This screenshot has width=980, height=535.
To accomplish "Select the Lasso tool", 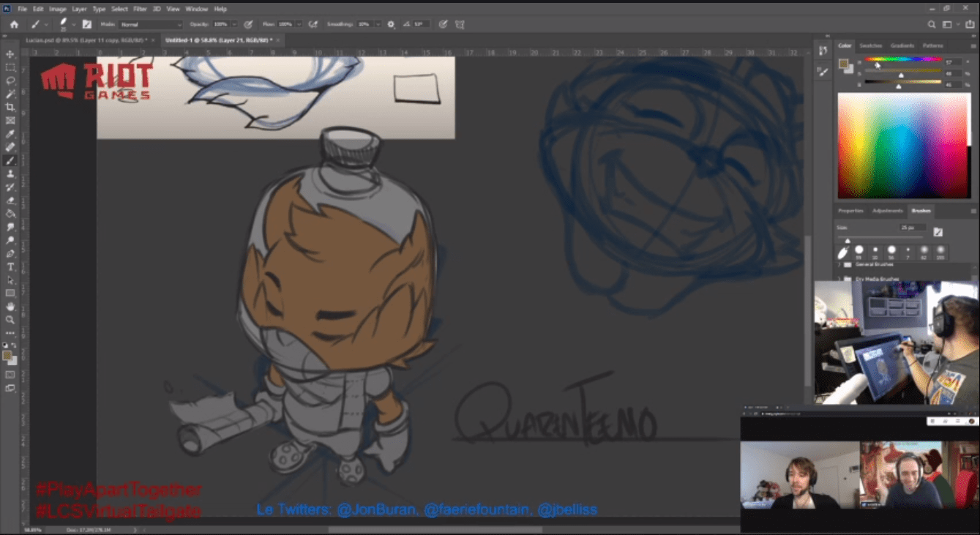I will click(x=10, y=81).
